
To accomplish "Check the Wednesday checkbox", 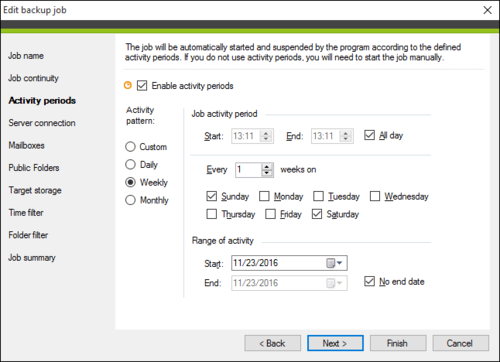I will coord(375,196).
